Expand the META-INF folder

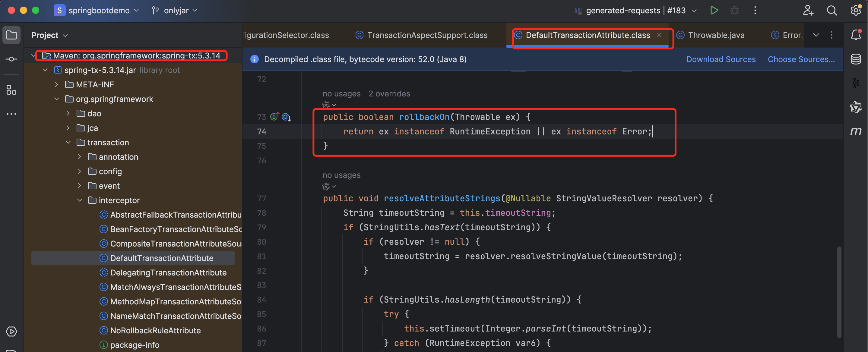tap(57, 85)
